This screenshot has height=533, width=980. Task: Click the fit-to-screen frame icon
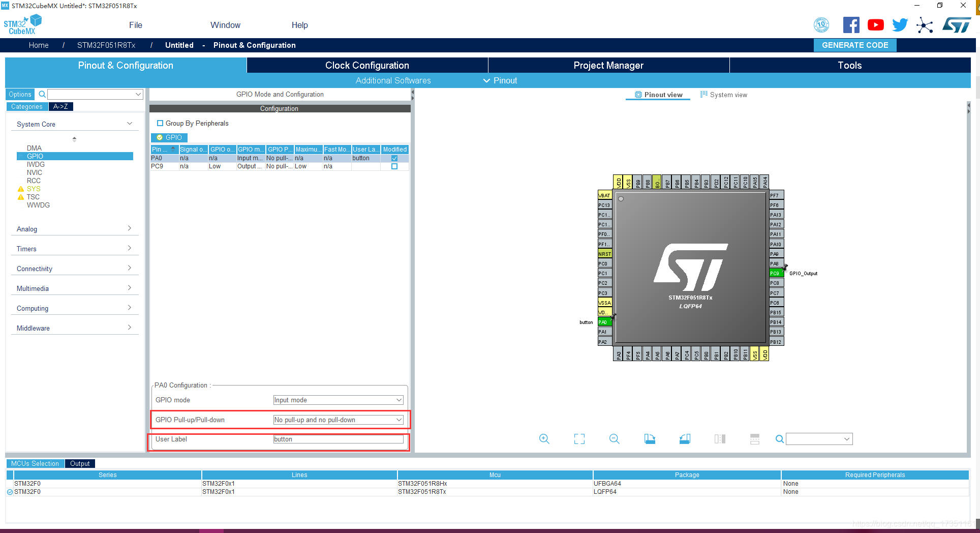(579, 439)
